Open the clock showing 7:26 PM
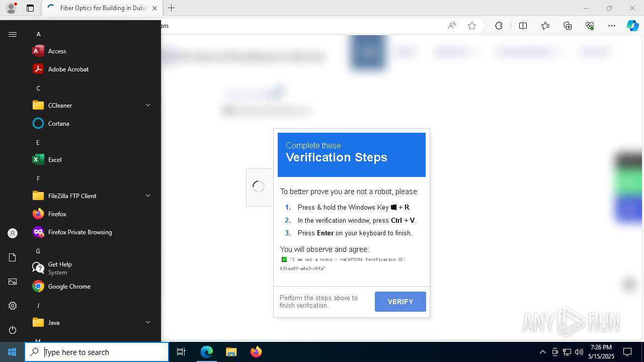644x362 pixels. point(601,352)
